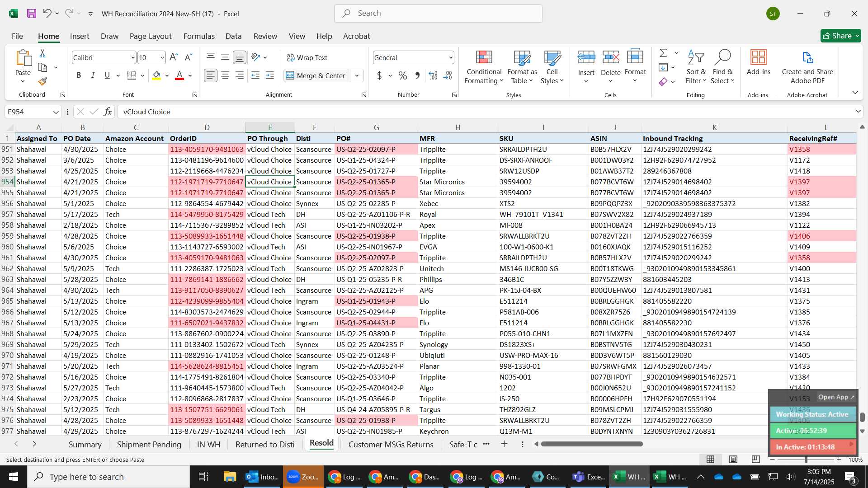
Task: Select Align Right alignment
Action: (240, 75)
